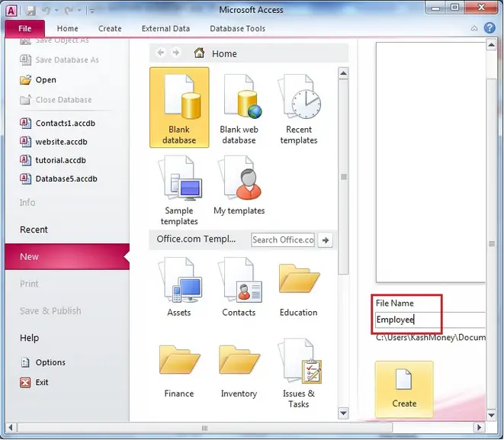Click the File Name field containing Employee
This screenshot has height=440, width=504.
[x=430, y=320]
